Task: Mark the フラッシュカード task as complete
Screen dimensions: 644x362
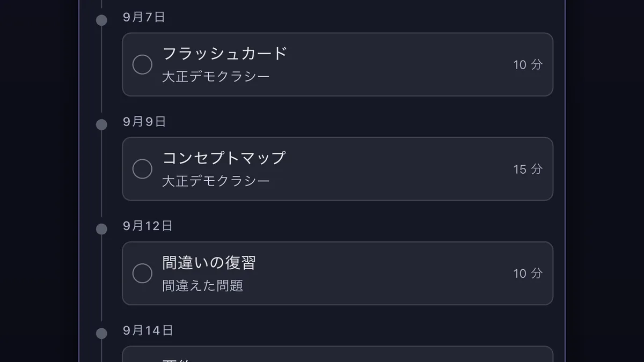Action: pyautogui.click(x=142, y=64)
